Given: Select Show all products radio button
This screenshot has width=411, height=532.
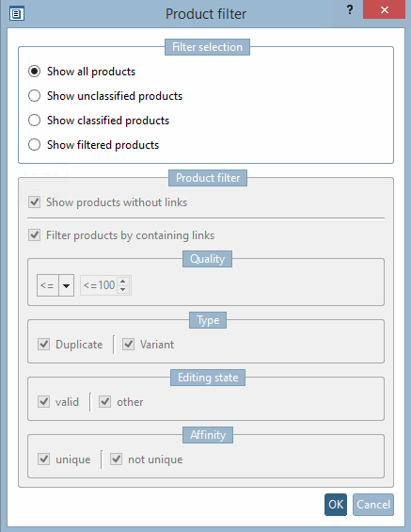Looking at the screenshot, I should coord(34,72).
